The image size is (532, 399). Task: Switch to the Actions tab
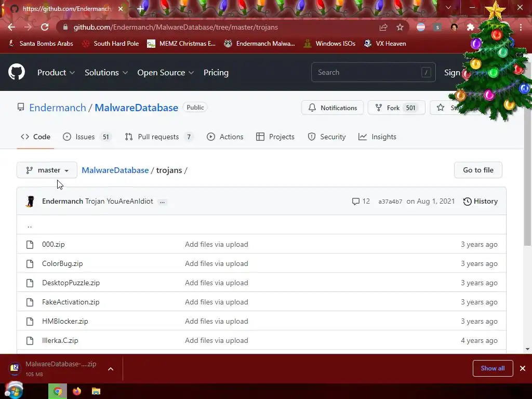tap(225, 137)
